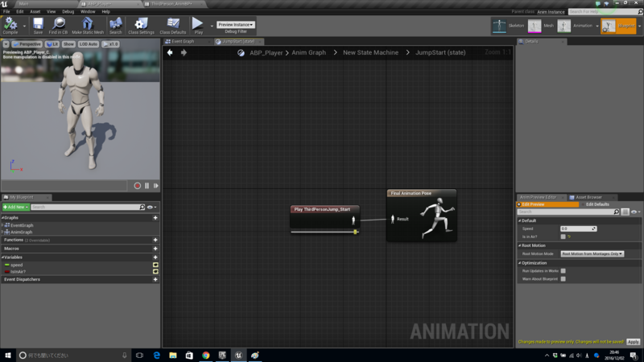Collapse the Root Motion category
Image resolution: width=644 pixels, height=362 pixels.
point(519,245)
